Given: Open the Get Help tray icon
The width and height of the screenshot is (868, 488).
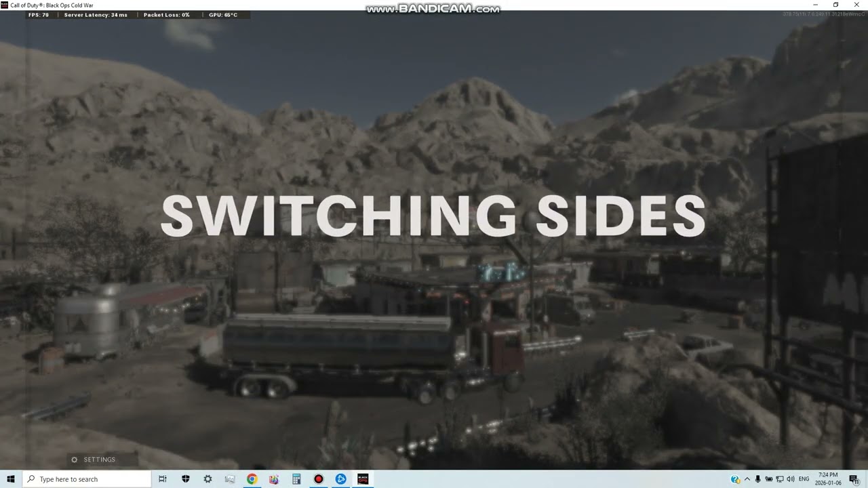Looking at the screenshot, I should [x=735, y=479].
